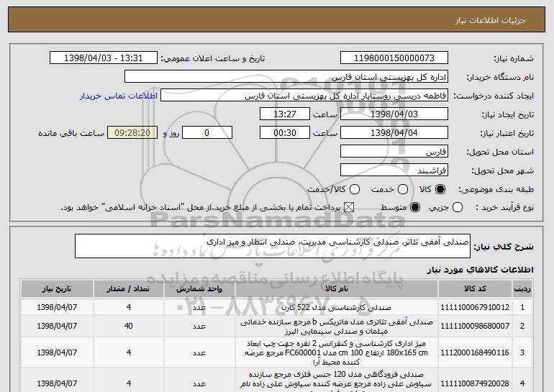Click the remaining time countdown 09:28:20
Viewport: 554px width, 392px height.
(132, 133)
